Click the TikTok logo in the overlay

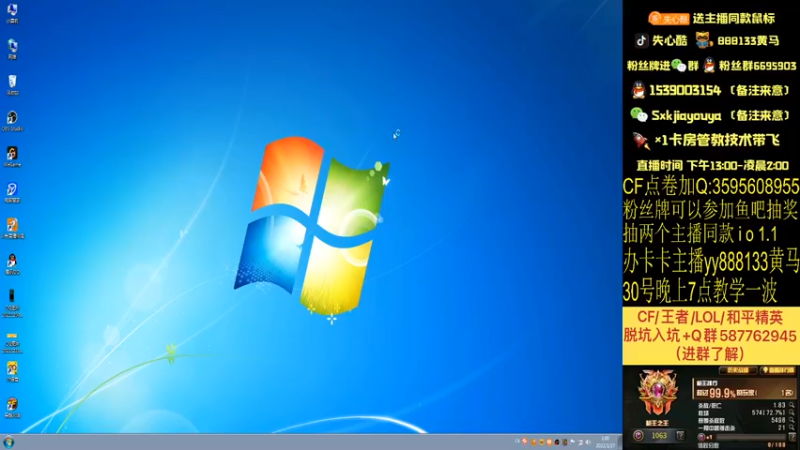(641, 40)
